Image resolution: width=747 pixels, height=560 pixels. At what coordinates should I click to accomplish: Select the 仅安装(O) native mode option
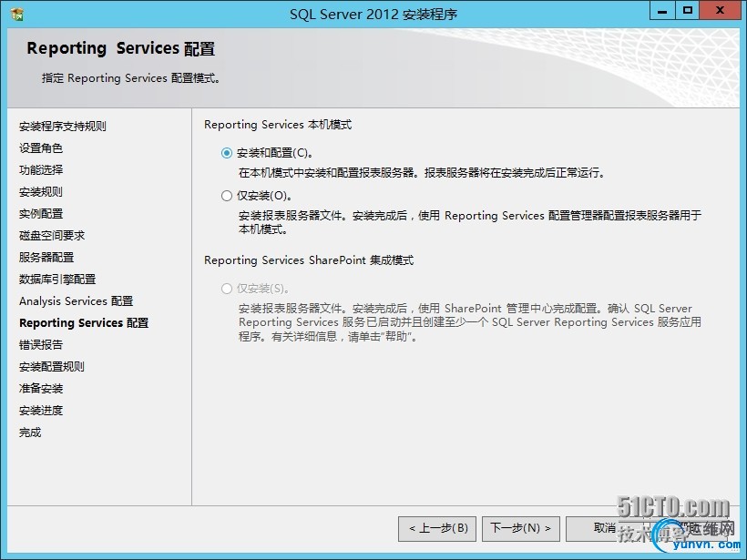coord(227,196)
